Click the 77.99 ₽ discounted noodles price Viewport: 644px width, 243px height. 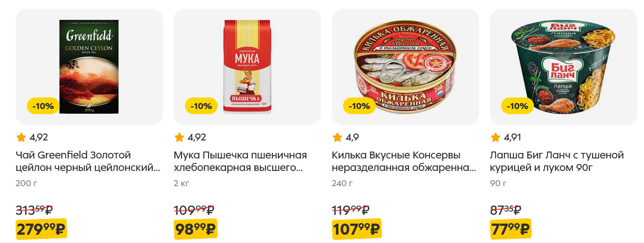[511, 229]
